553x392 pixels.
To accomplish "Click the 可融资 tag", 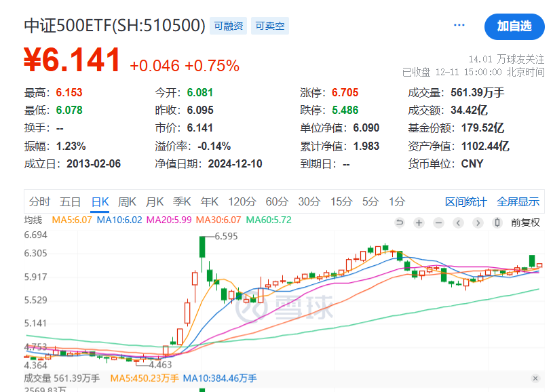I will coord(228,26).
